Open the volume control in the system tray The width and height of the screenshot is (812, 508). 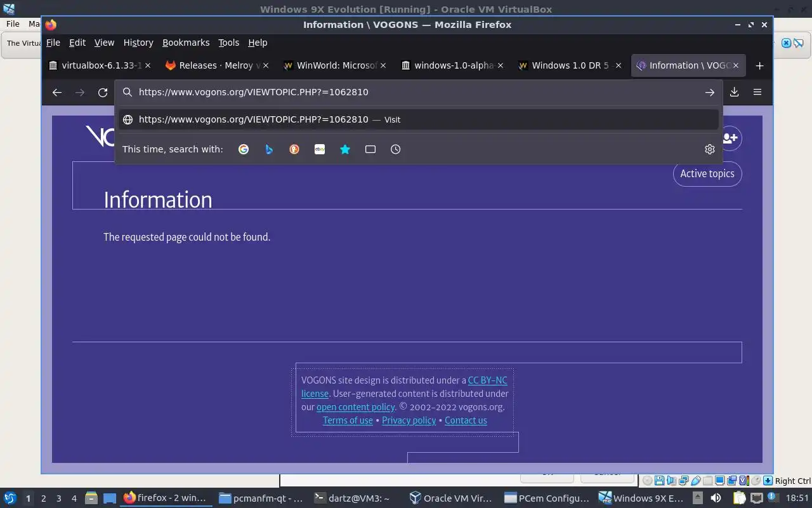(x=716, y=498)
